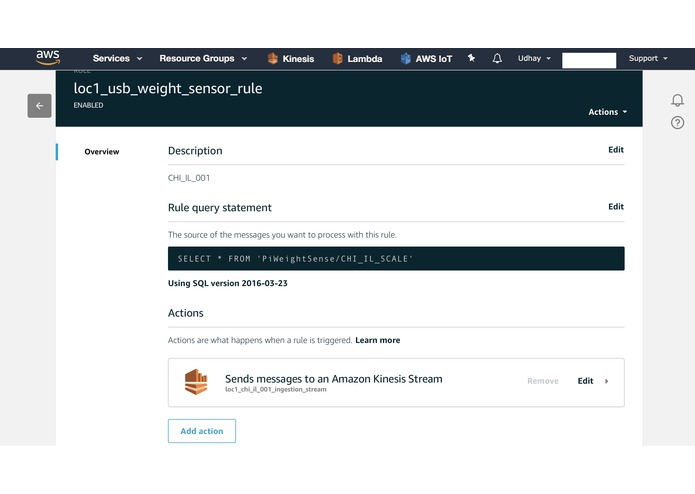
Task: Click the region field in the navbar
Action: pyautogui.click(x=589, y=60)
